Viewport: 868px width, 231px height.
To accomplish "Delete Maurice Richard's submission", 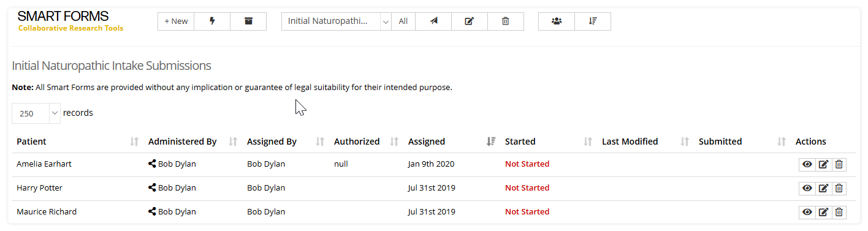I will (x=839, y=212).
